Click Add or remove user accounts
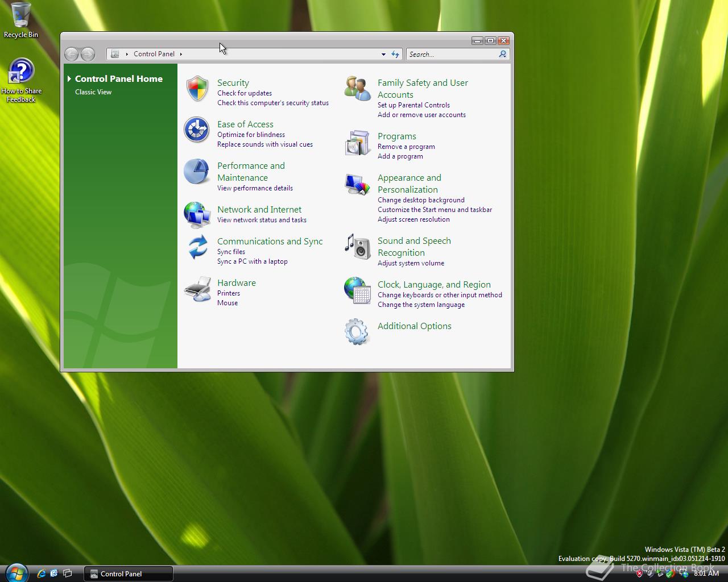The width and height of the screenshot is (728, 582). pyautogui.click(x=421, y=115)
